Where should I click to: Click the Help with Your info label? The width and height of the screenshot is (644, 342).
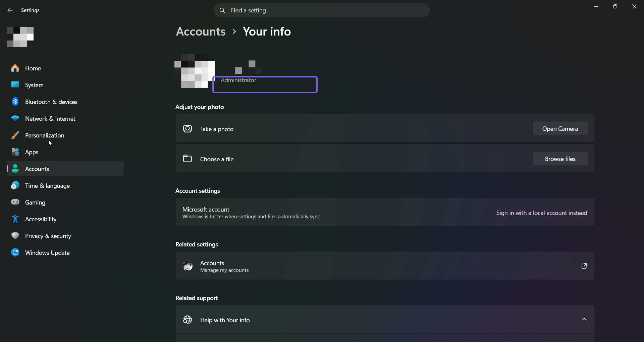pos(225,320)
